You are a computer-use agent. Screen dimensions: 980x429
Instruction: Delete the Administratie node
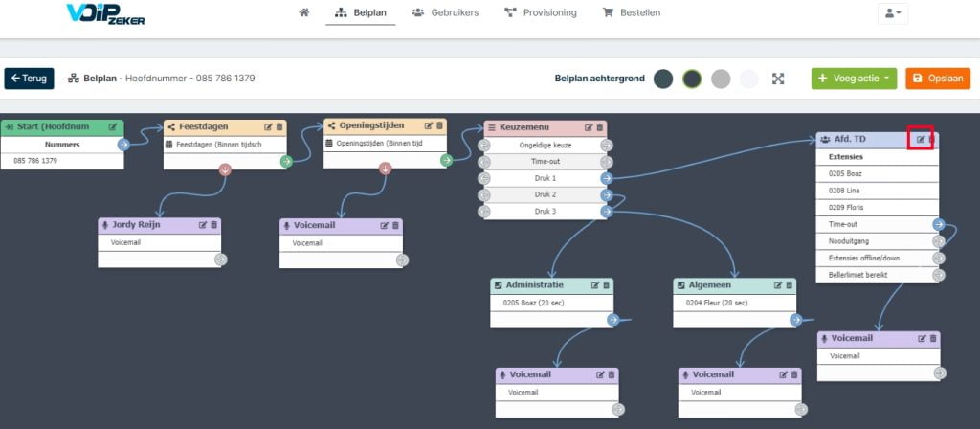click(606, 285)
